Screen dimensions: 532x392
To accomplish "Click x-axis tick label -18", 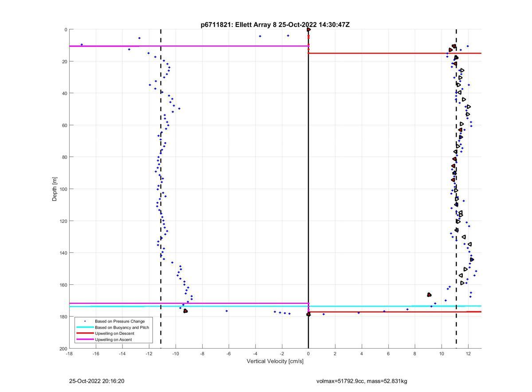I will [x=69, y=353].
